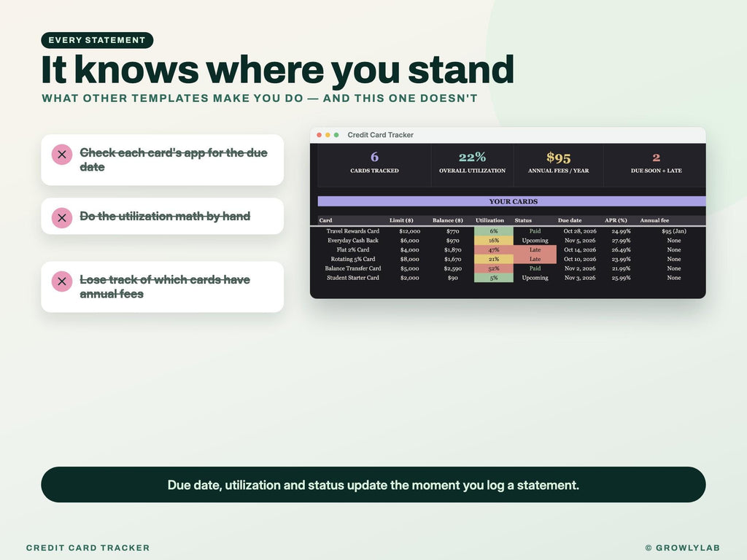Click the "Status" column header
This screenshot has width=747, height=560.
click(x=523, y=220)
